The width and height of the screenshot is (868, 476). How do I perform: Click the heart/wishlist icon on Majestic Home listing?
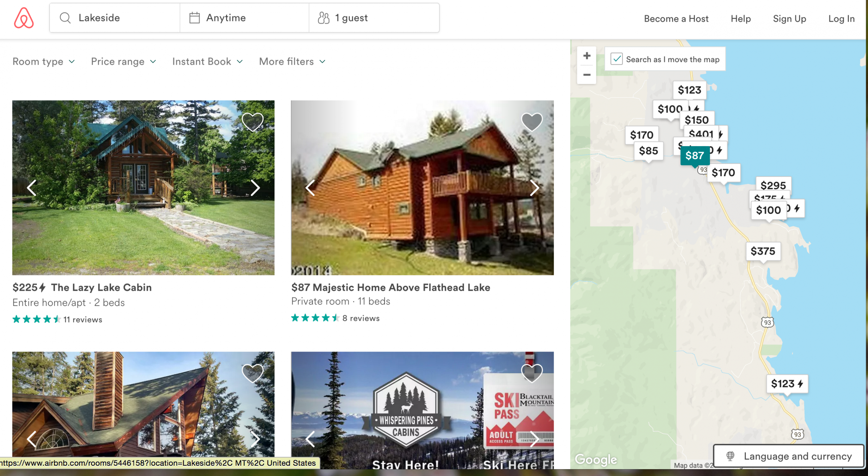pos(531,121)
